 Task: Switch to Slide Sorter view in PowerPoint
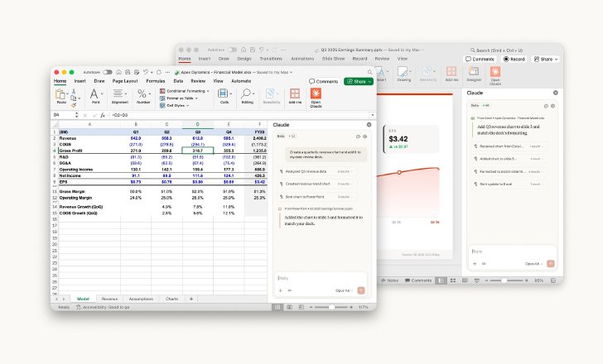click(453, 280)
